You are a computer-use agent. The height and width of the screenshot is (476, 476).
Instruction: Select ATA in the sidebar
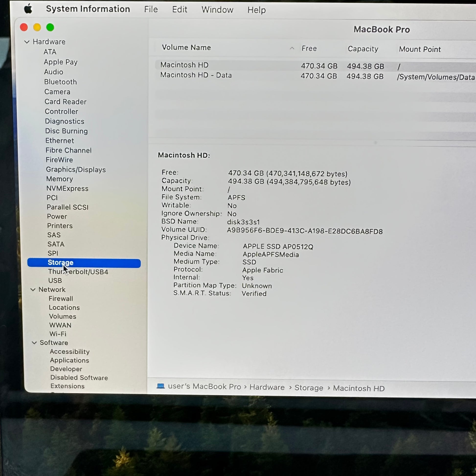click(50, 52)
